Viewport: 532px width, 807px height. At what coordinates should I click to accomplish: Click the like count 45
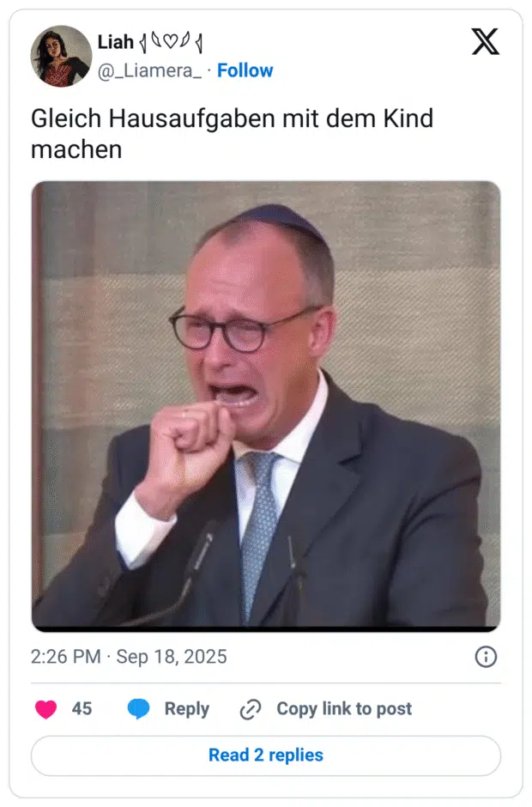pyautogui.click(x=82, y=708)
